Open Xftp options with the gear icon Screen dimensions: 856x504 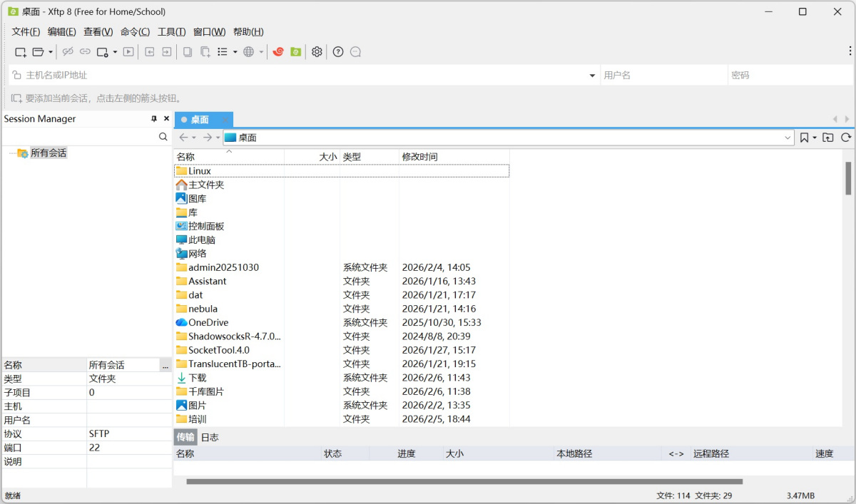pyautogui.click(x=317, y=51)
